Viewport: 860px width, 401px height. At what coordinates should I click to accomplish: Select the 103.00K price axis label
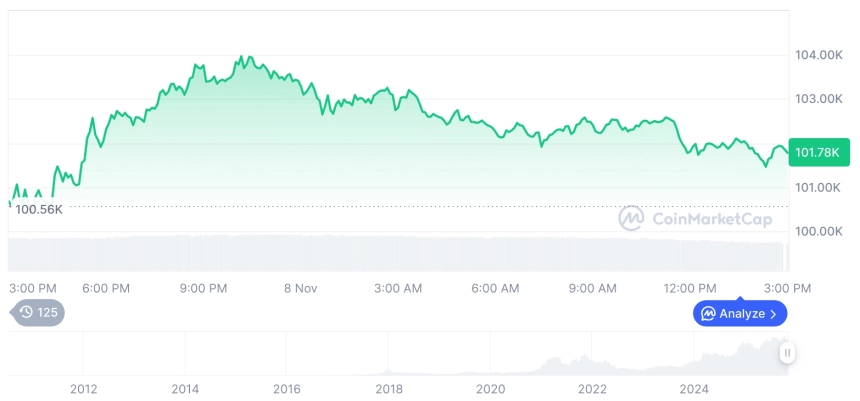(x=818, y=99)
